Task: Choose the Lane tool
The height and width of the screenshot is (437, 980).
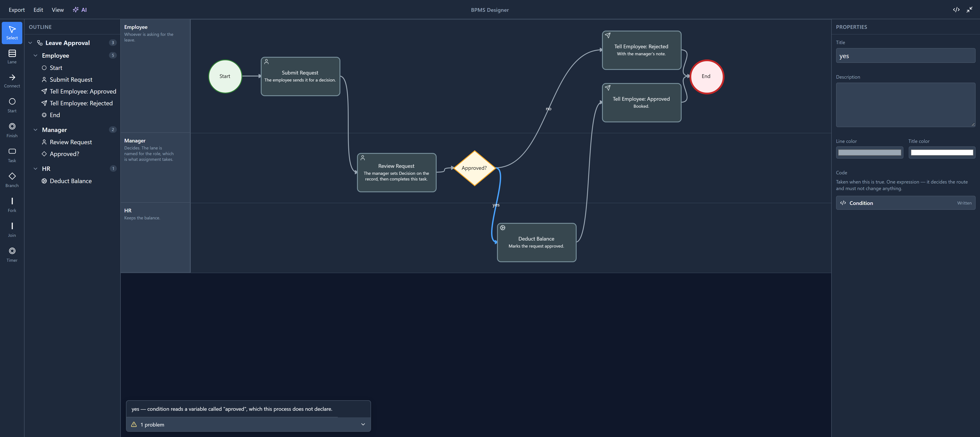Action: pos(12,57)
